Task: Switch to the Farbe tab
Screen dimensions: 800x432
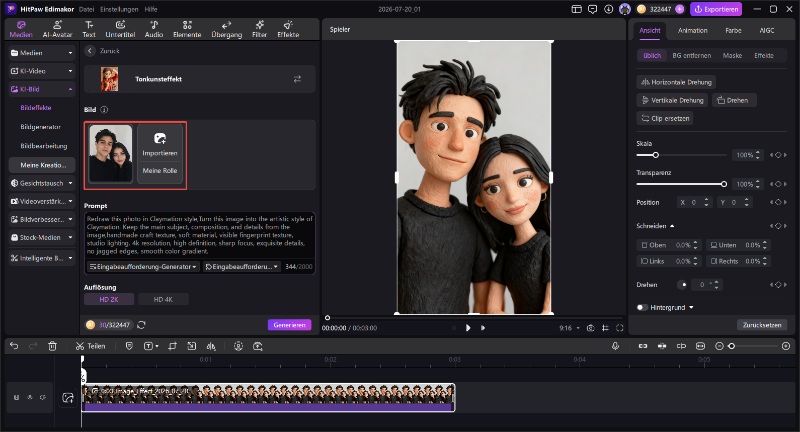Action: (x=733, y=31)
